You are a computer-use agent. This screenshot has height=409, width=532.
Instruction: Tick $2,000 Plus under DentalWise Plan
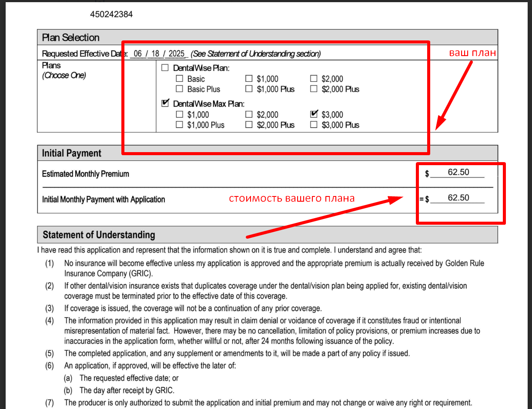pyautogui.click(x=314, y=89)
